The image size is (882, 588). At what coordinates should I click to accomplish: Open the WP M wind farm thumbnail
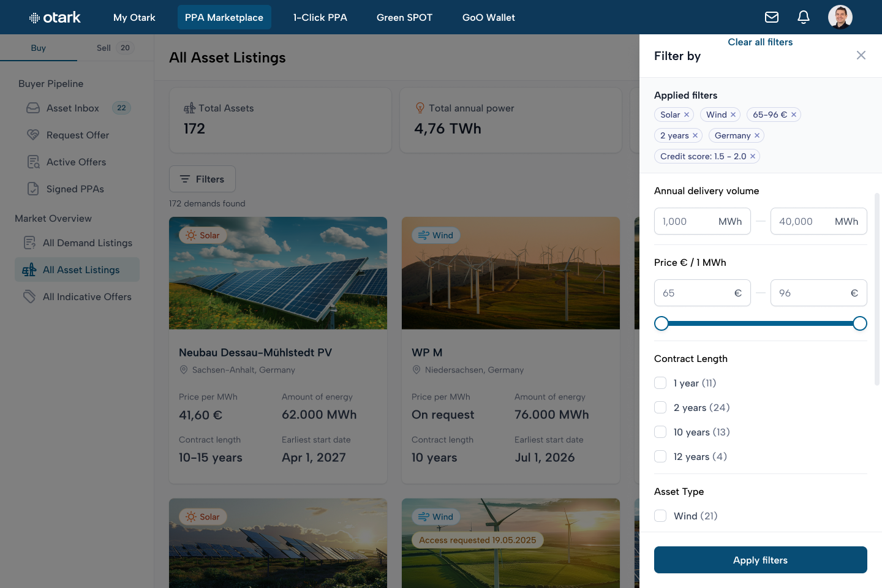pyautogui.click(x=511, y=273)
